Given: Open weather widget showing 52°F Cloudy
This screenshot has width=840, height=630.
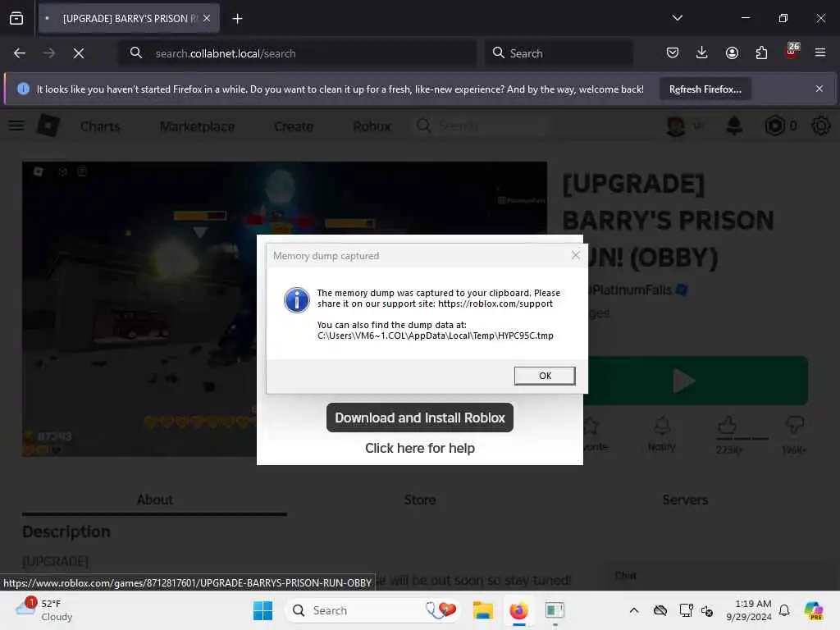Looking at the screenshot, I should [44, 610].
